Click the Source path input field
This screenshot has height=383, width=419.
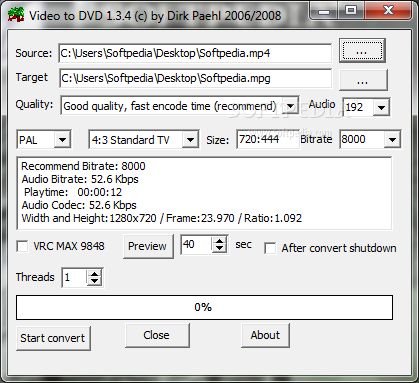(195, 53)
